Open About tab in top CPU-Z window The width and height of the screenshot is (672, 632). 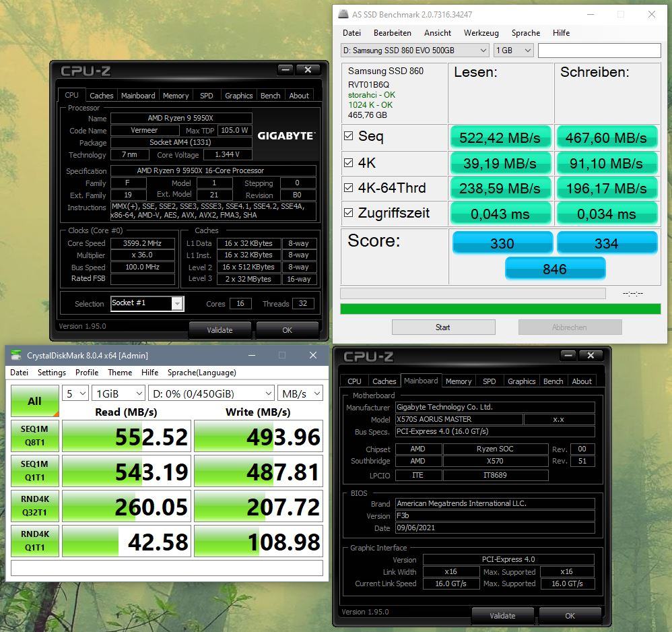[299, 96]
